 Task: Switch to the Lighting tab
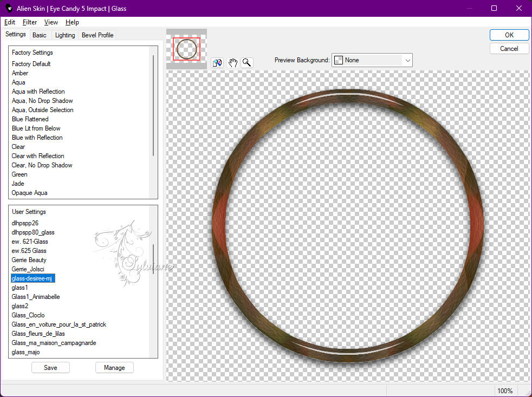[x=65, y=35]
